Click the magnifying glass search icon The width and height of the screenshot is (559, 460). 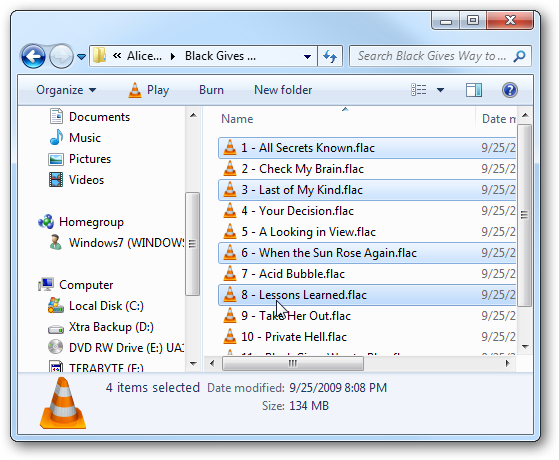pos(519,56)
